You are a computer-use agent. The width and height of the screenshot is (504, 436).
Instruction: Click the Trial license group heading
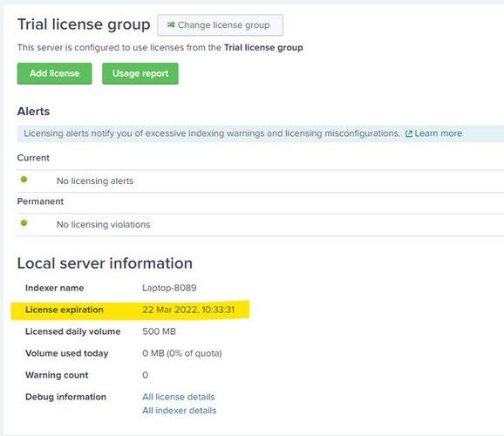84,24
